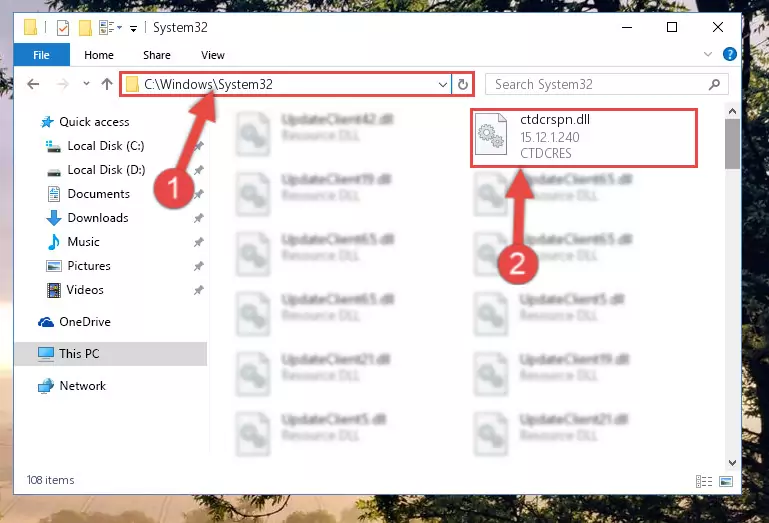Select This PC in the navigation pane

click(x=111, y=354)
